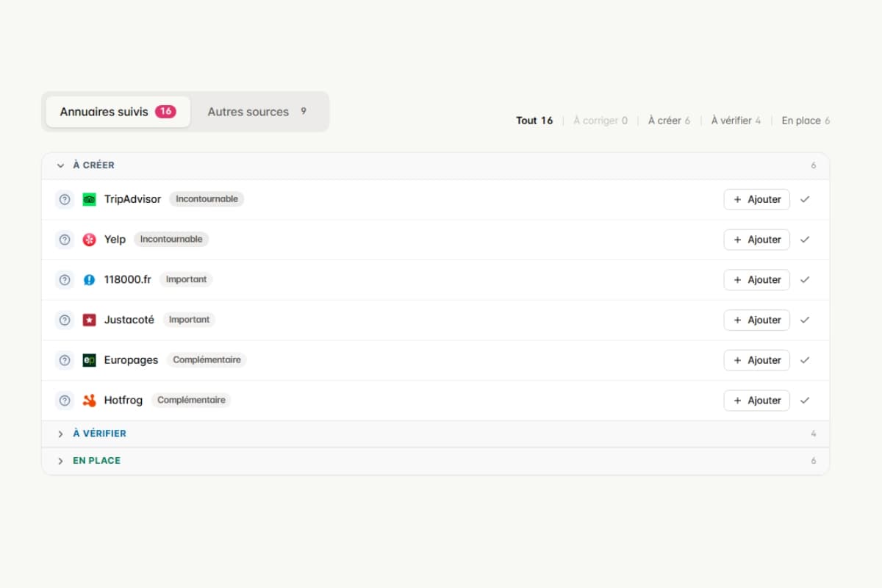Viewport: 882px width, 588px height.
Task: Click the Yelp logo icon
Action: tap(89, 240)
